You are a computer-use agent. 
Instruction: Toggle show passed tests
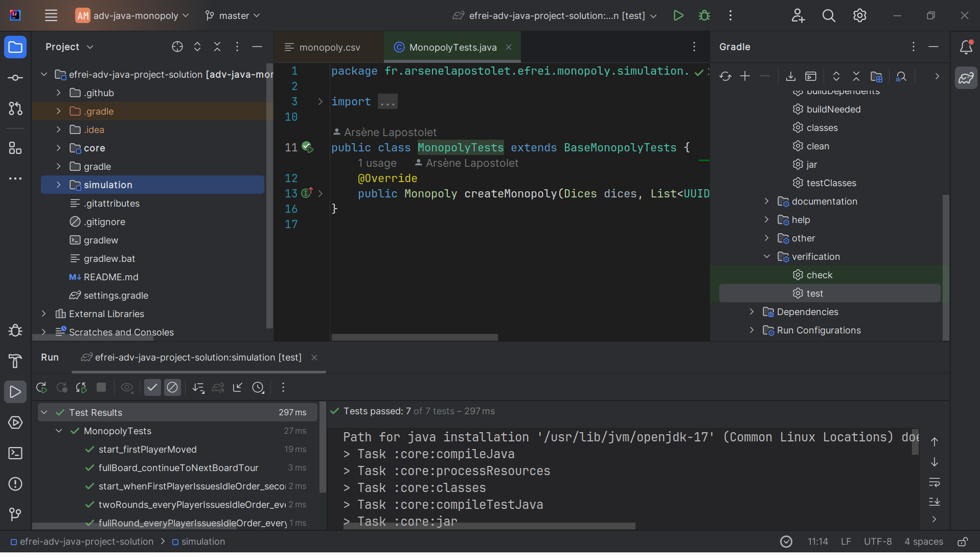pos(152,387)
